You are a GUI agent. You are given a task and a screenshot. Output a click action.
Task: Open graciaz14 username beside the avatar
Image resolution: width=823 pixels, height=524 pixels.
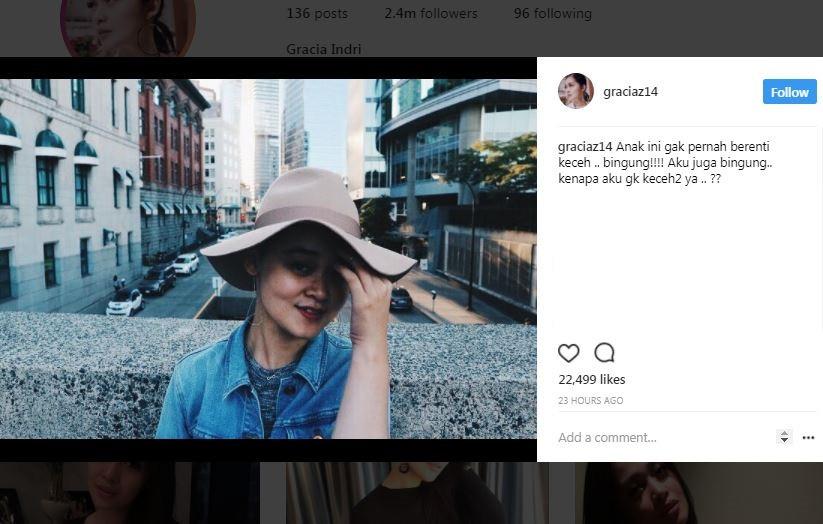coord(630,92)
